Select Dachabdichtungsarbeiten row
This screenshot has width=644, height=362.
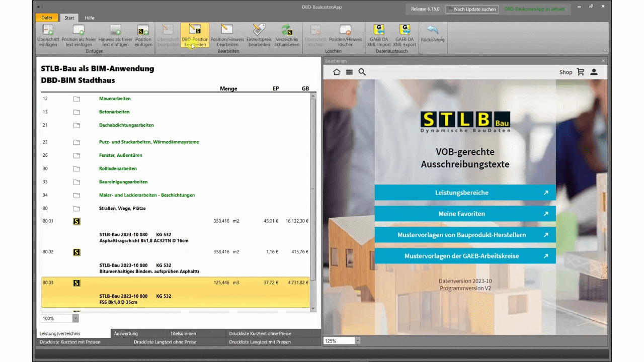[x=176, y=125]
